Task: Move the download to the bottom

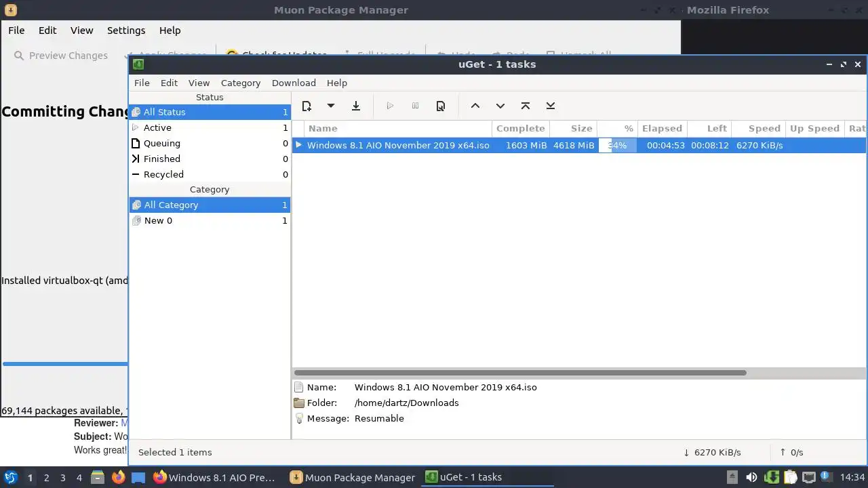Action: (551, 106)
